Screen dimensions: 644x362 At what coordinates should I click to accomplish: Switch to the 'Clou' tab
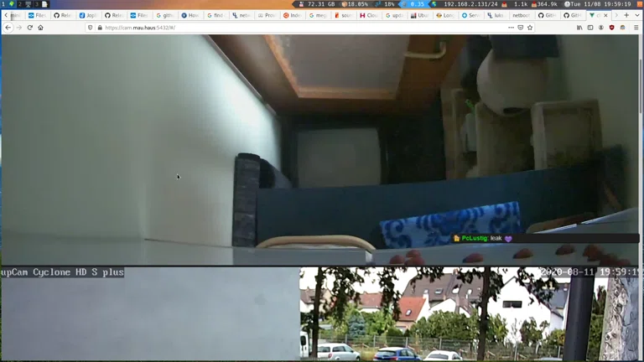[x=368, y=15]
